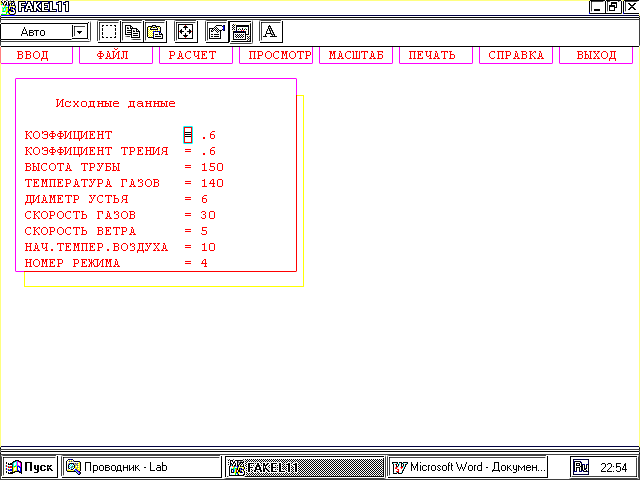This screenshot has width=640, height=480.
Task: Select the НАЧ.ТЕМПЕР.ВОЗДУХА value 10
Action: coord(208,247)
